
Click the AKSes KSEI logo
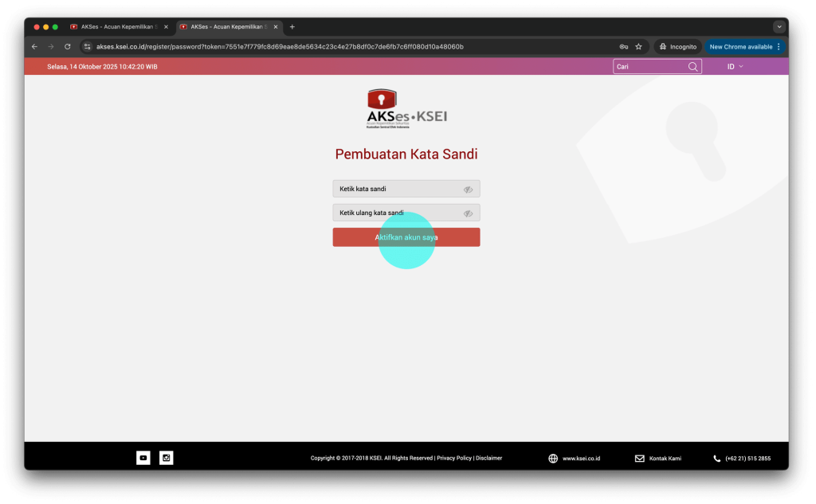[x=406, y=109]
